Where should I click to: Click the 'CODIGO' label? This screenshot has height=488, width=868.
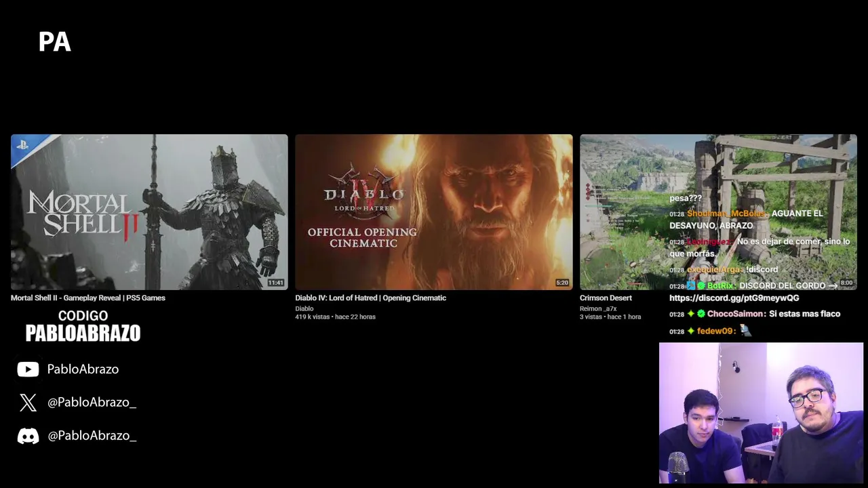[x=83, y=316]
